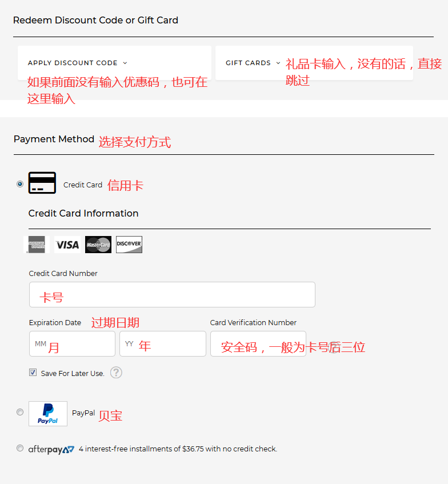Click the PayPal label text
Viewport: 448px width, 484px height.
pos(83,413)
